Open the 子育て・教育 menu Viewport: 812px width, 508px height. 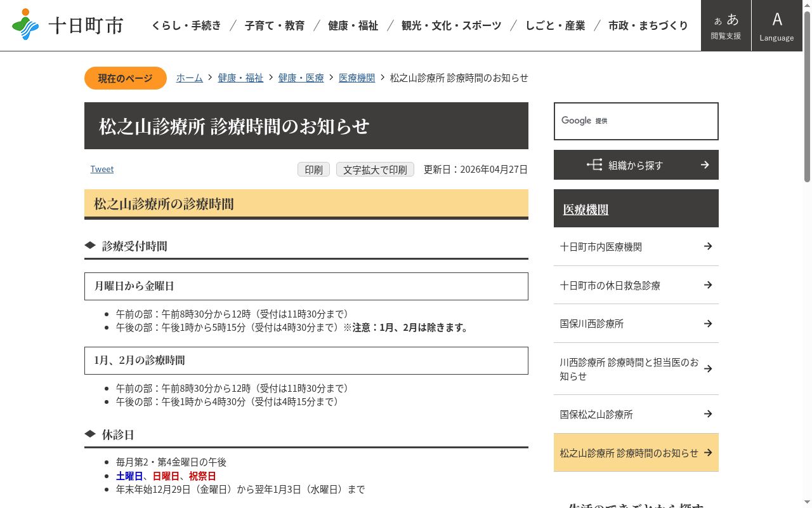pyautogui.click(x=275, y=25)
